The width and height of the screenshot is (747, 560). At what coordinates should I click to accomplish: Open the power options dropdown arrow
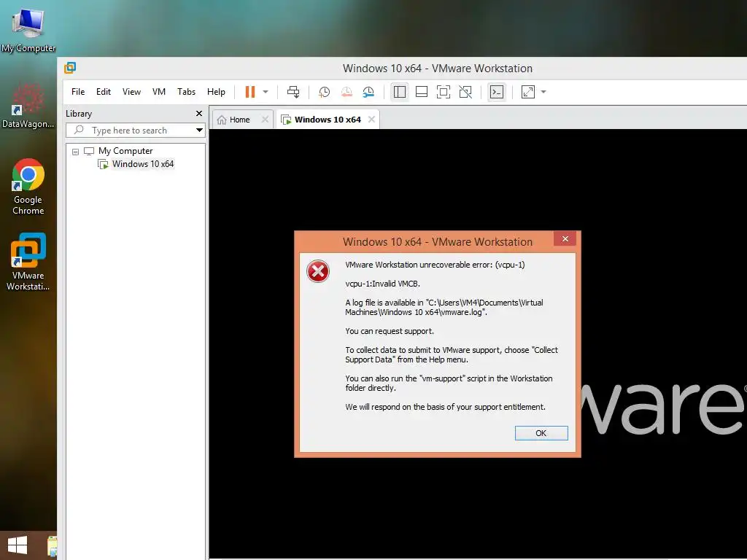point(266,92)
